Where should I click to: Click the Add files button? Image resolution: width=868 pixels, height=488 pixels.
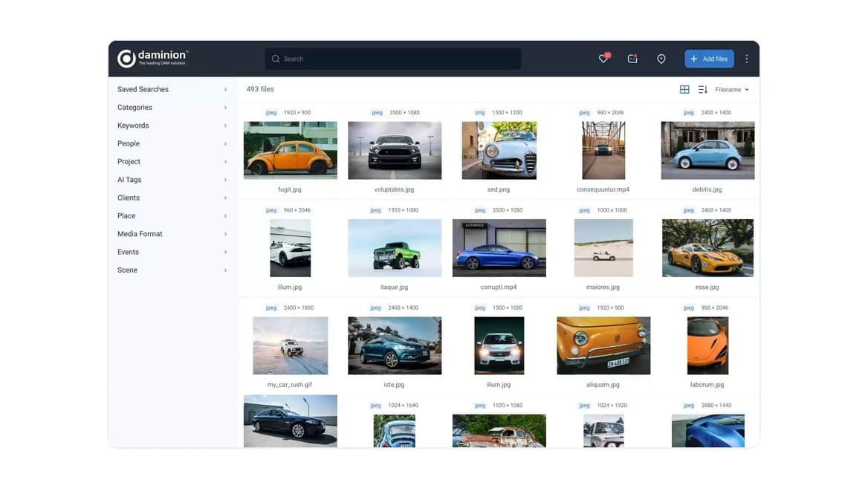click(709, 59)
